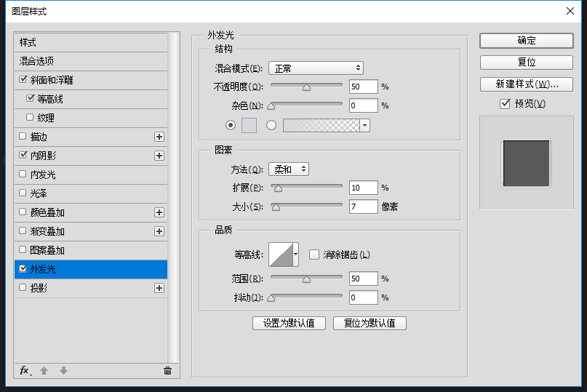
Task: Select 混合选项 in the list
Action: click(x=91, y=61)
